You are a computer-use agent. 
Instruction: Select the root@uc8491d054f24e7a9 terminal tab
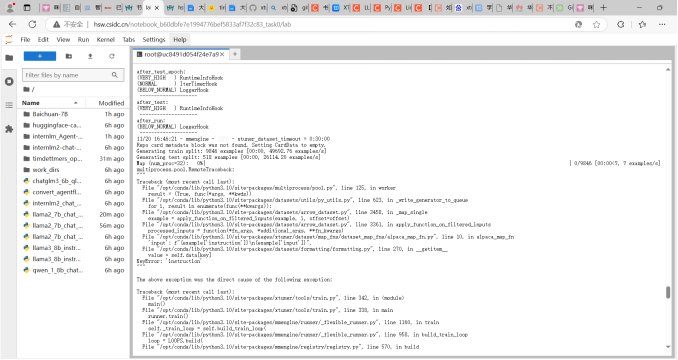[181, 54]
